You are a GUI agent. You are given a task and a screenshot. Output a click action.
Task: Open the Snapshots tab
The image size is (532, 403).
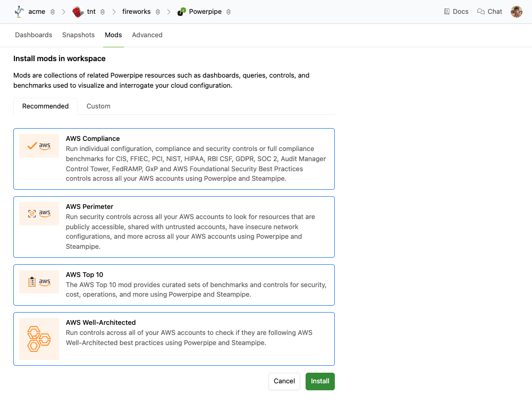[x=78, y=35]
